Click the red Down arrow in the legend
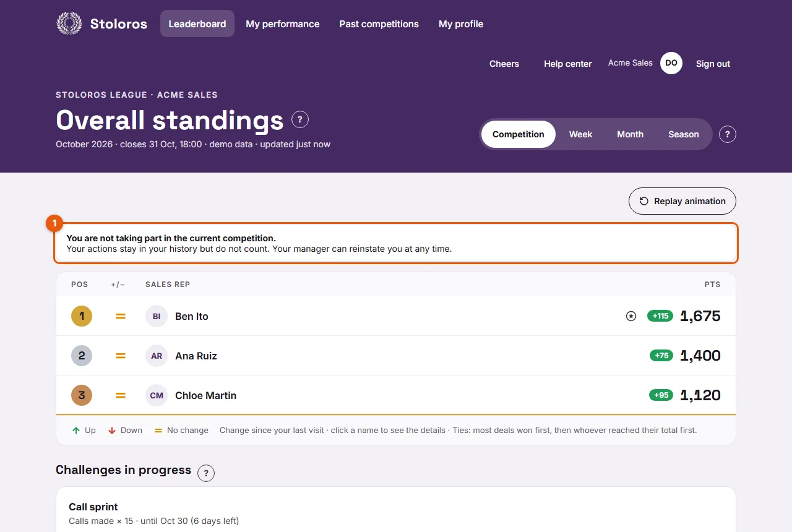 [112, 430]
